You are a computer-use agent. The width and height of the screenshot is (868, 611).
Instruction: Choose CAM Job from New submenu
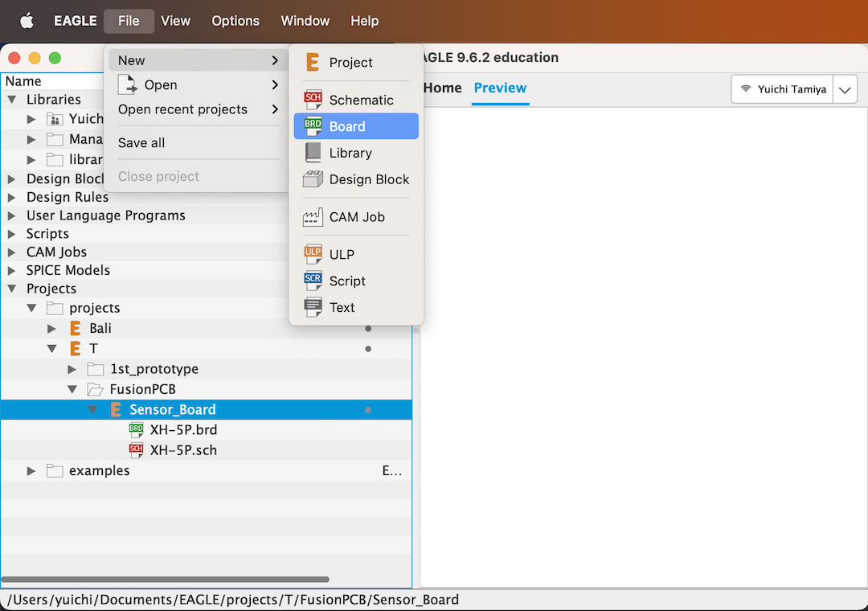[356, 217]
